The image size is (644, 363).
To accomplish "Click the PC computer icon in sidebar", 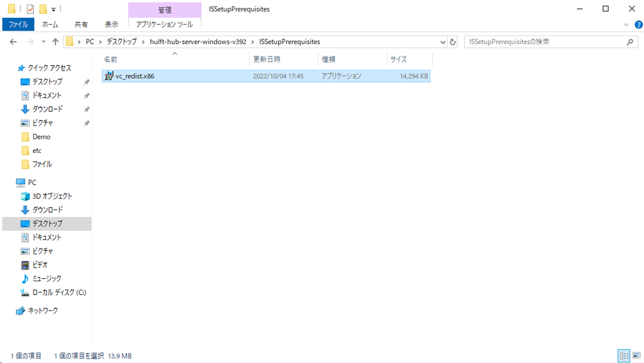I will [21, 182].
